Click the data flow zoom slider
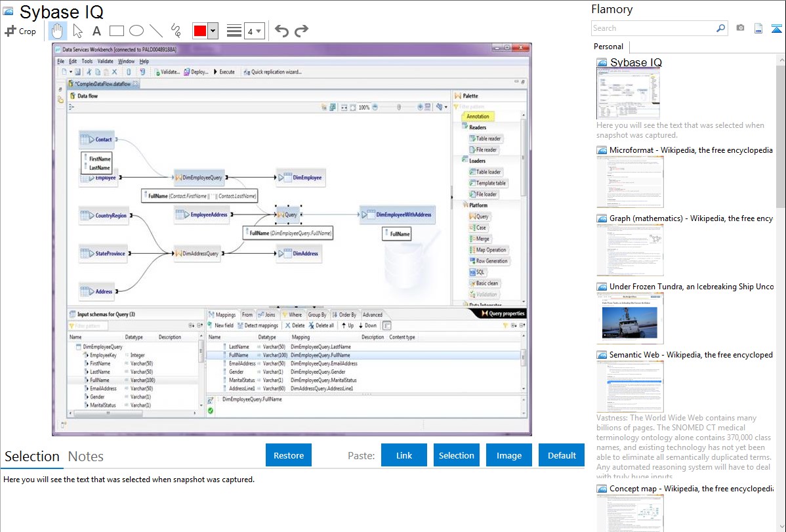This screenshot has width=786, height=532. pyautogui.click(x=398, y=108)
